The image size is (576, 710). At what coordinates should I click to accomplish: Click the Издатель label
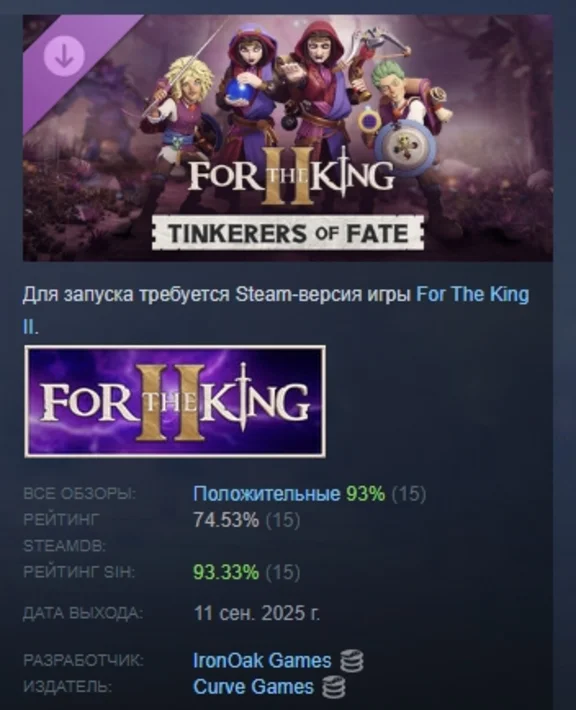click(67, 687)
